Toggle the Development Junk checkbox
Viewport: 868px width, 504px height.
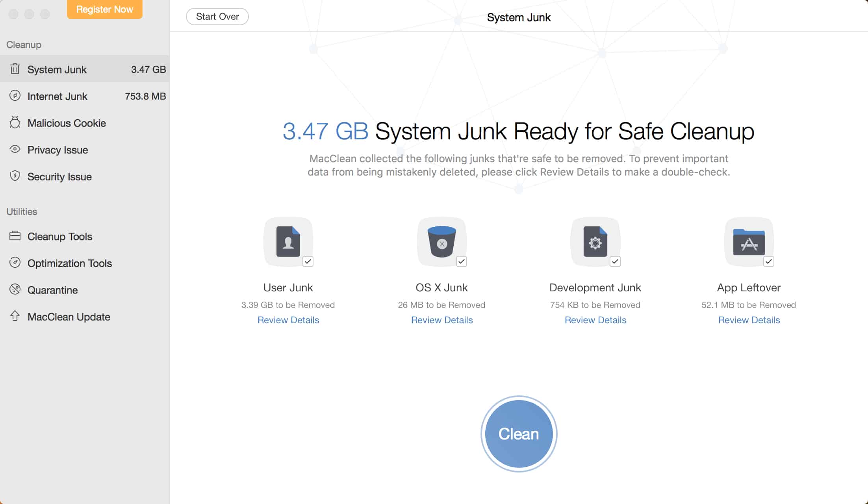point(615,261)
